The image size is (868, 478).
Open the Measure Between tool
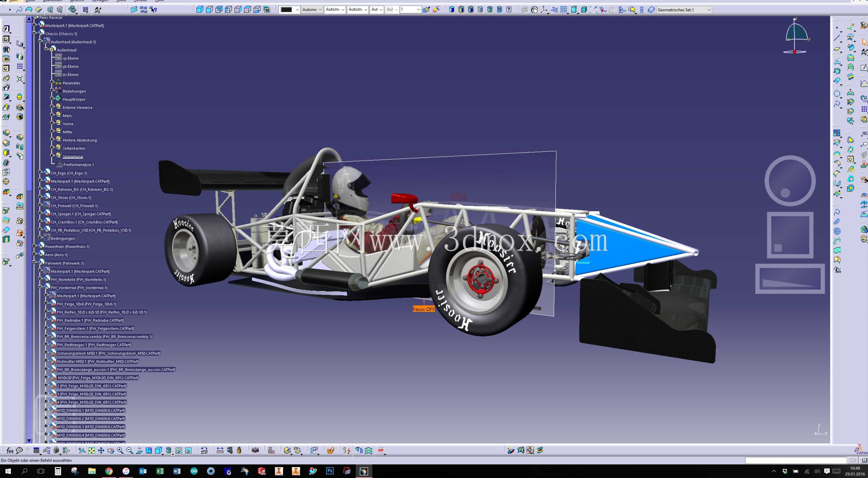coord(220,450)
